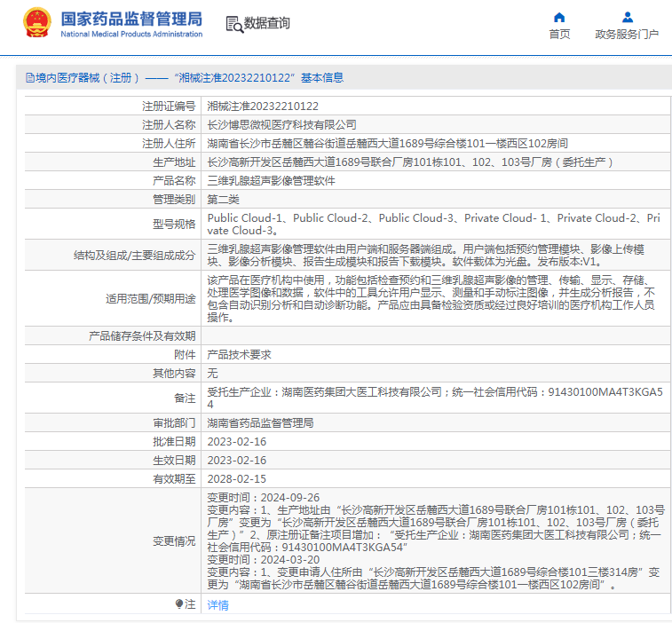The height and width of the screenshot is (623, 672).
Task: Click 其他内容 value 无
Action: point(212,374)
